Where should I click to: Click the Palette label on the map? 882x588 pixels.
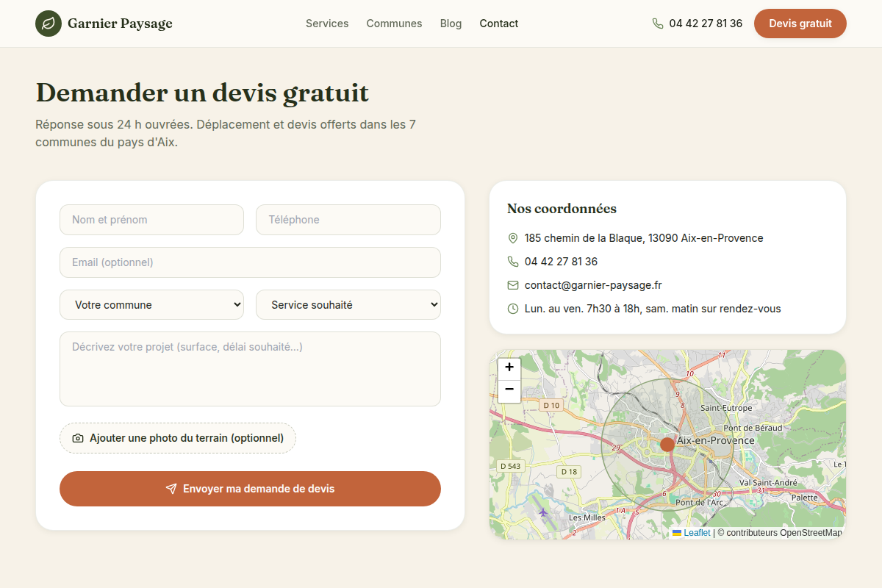point(805,498)
